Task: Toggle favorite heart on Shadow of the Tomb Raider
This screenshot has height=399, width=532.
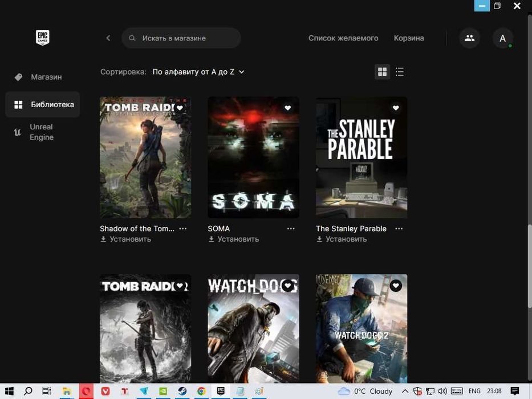Action: [180, 108]
